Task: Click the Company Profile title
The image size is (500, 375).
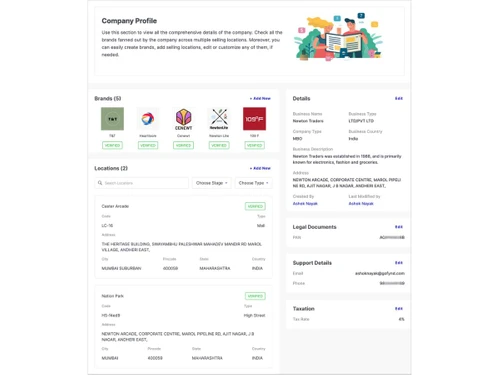Action: click(129, 21)
